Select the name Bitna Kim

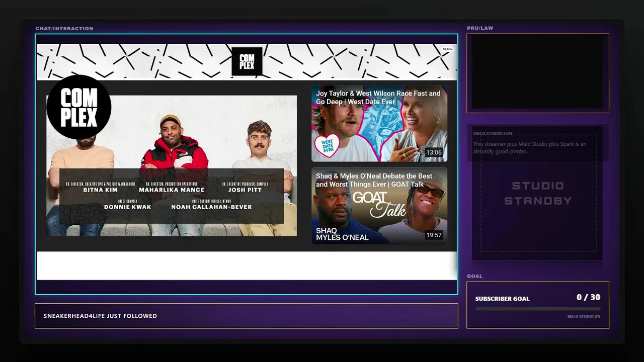[x=101, y=190]
